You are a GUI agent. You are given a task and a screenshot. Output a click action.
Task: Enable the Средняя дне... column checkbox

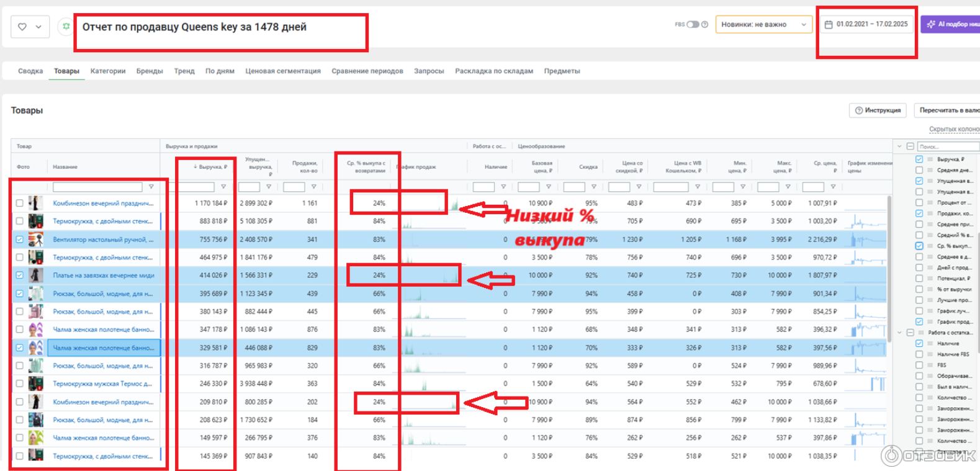click(x=919, y=170)
